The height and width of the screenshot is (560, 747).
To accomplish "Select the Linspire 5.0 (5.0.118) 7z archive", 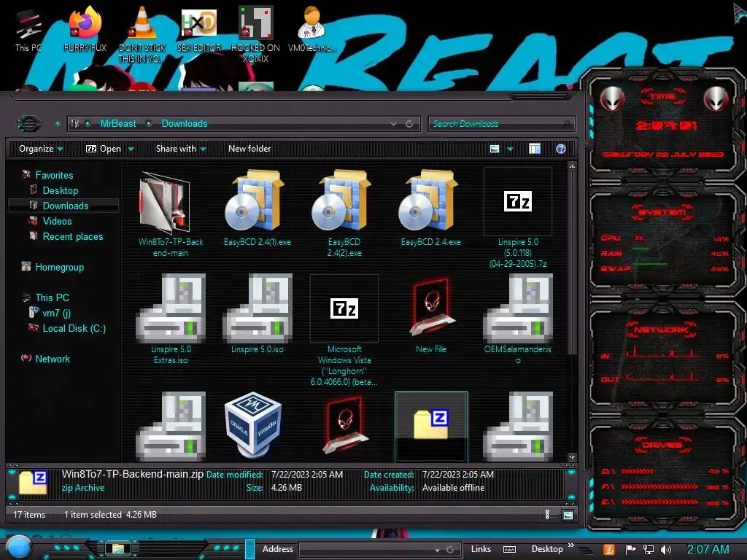I will 518,218.
